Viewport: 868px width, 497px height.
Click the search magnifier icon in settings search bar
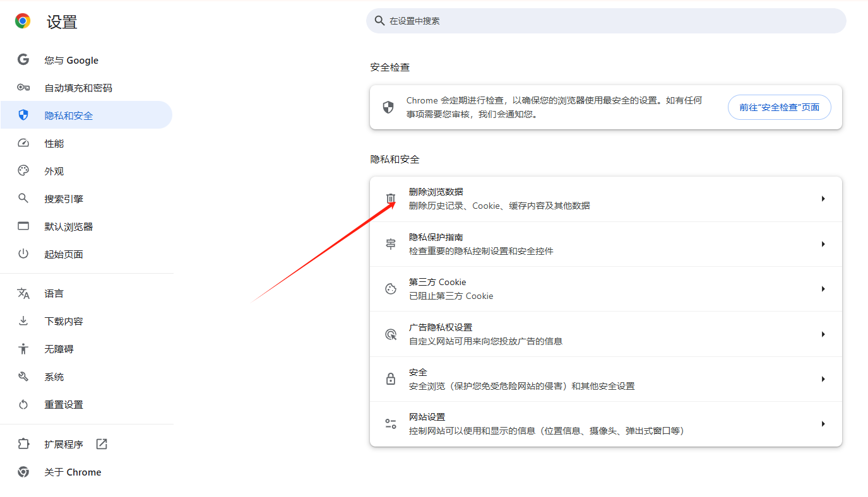click(x=379, y=21)
